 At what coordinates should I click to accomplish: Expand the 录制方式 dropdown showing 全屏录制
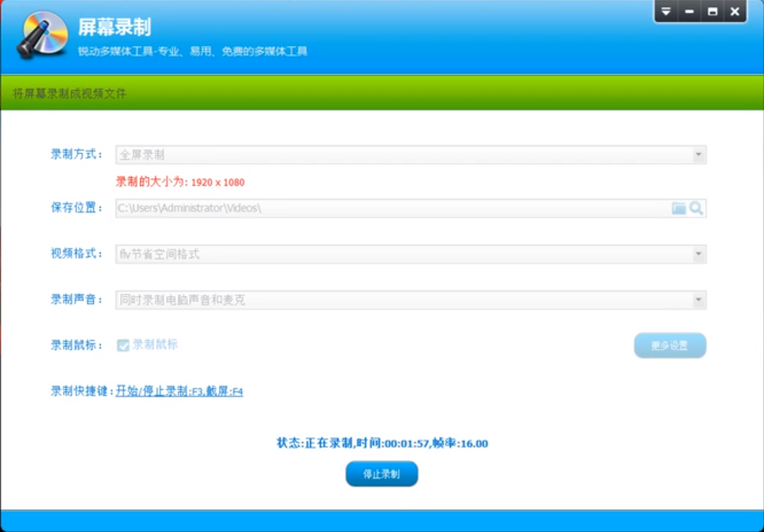[x=697, y=155]
